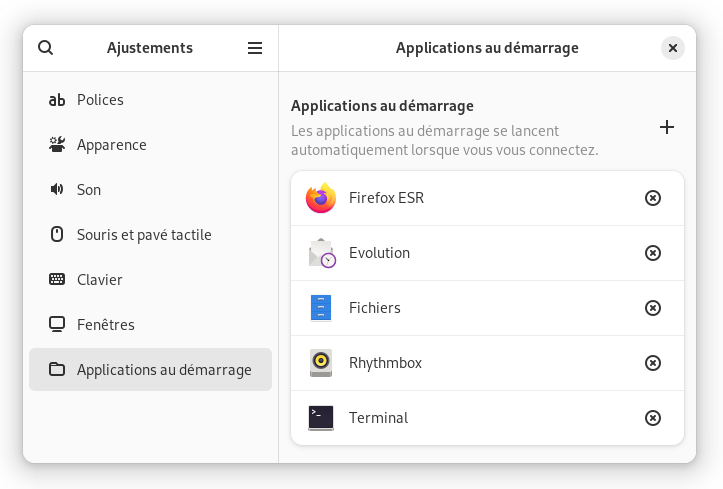Select the Evolution row entry

coord(487,253)
